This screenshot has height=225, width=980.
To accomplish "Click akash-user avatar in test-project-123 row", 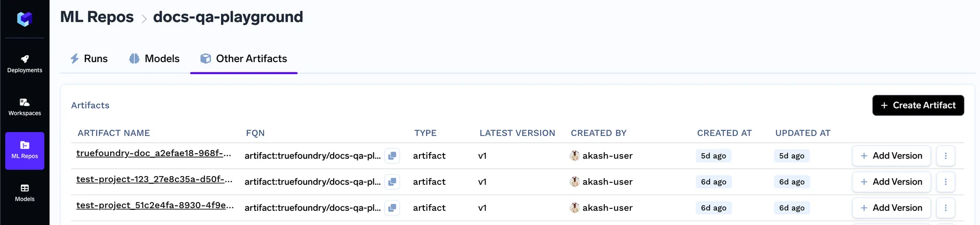I will [575, 181].
